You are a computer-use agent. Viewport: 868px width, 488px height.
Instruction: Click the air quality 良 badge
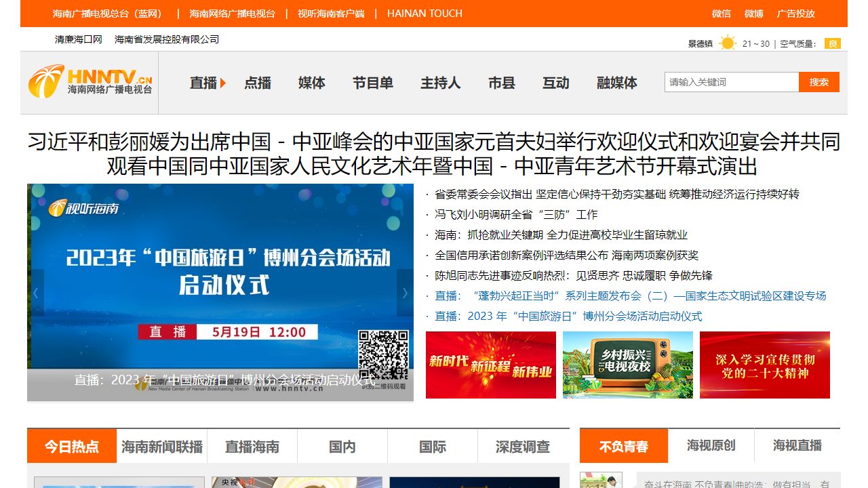[833, 43]
